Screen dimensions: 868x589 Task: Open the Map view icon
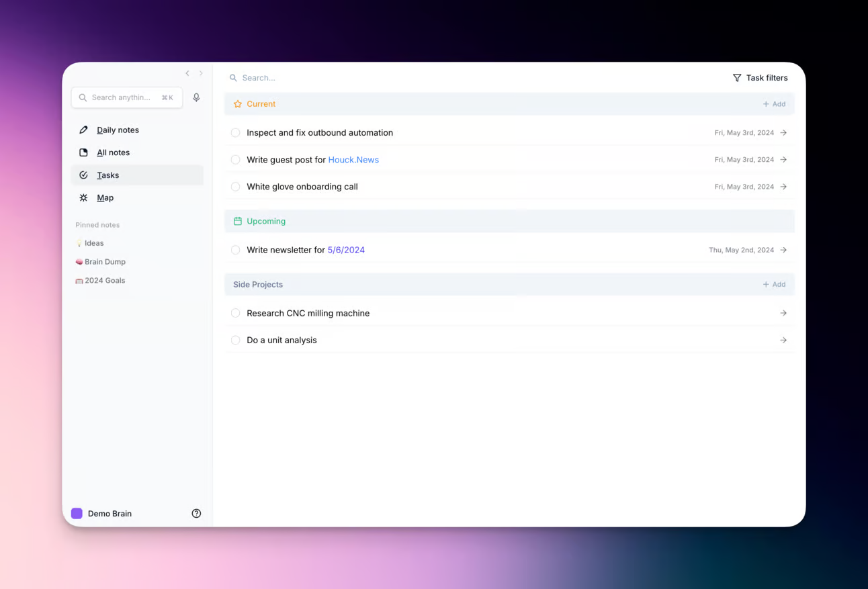(83, 197)
